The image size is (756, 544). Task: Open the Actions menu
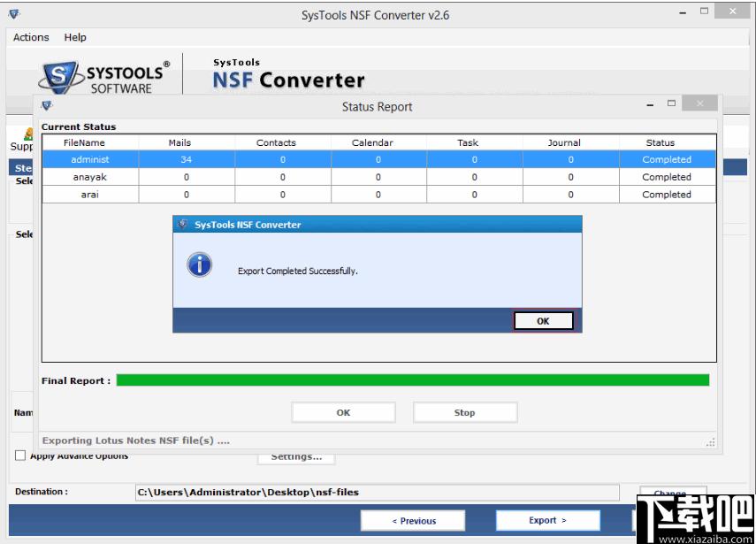click(x=31, y=37)
